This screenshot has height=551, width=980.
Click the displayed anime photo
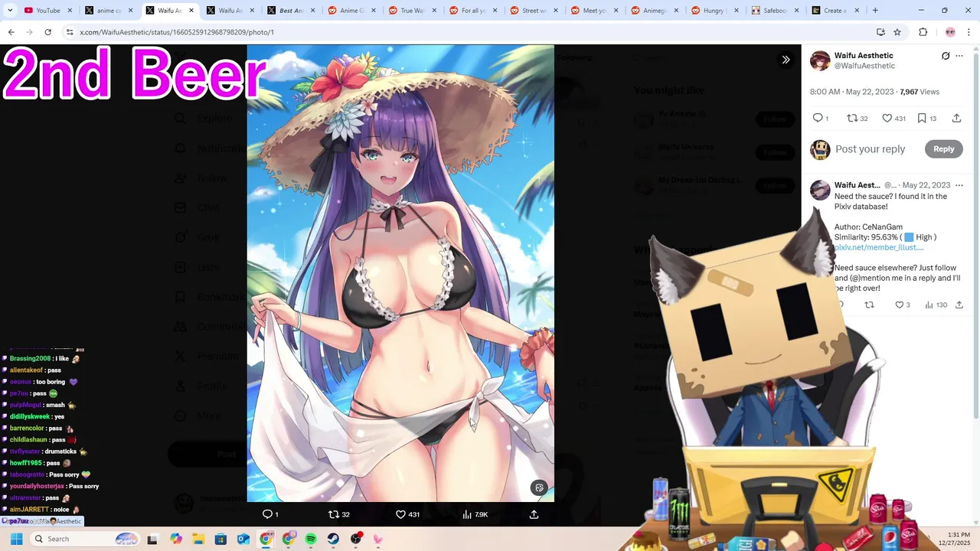(400, 273)
